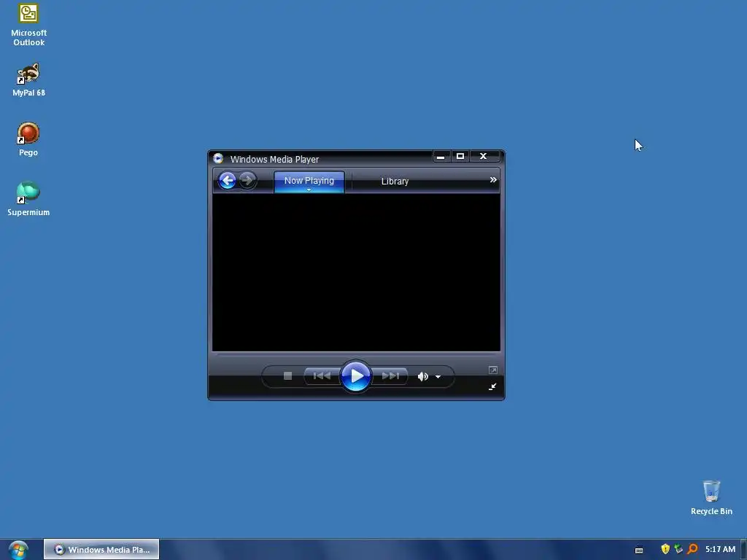Click the green arrow device tray icon

click(678, 549)
